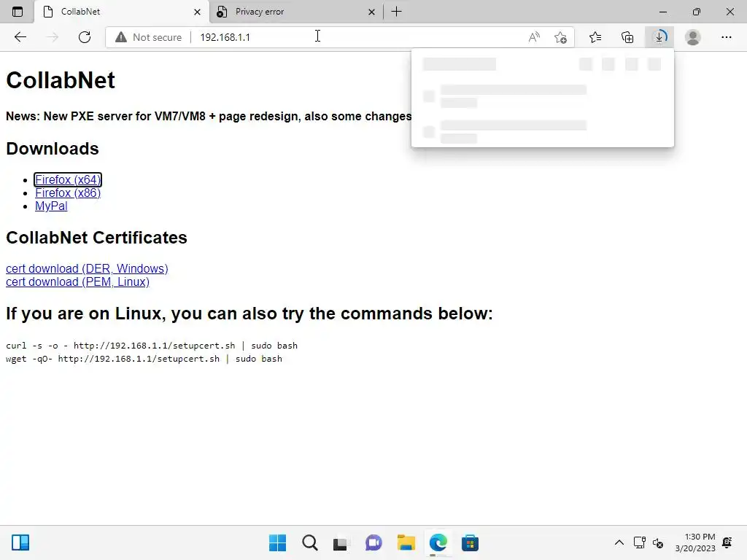Image resolution: width=747 pixels, height=560 pixels.
Task: Open Widgets panel on taskbar
Action: click(20, 542)
